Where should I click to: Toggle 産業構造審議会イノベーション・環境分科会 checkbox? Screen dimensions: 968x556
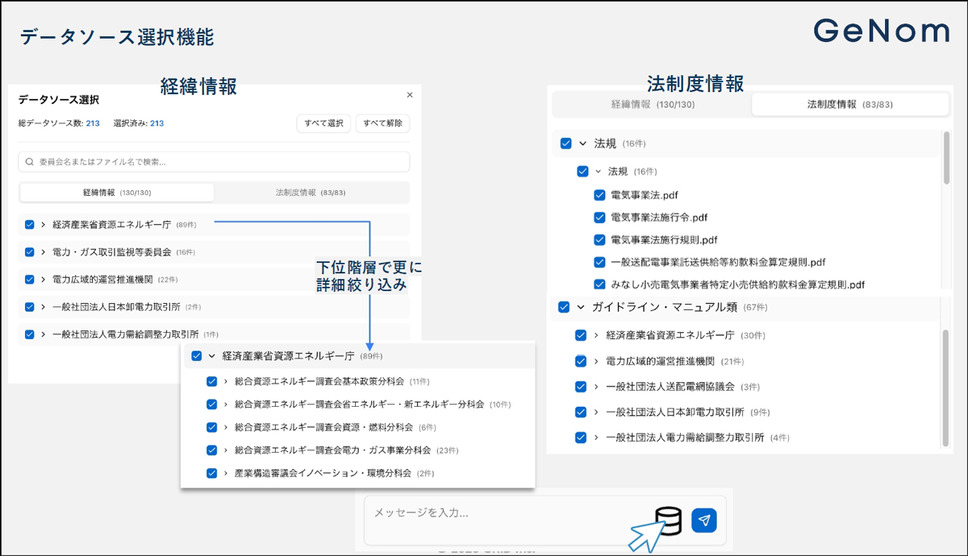tap(212, 473)
